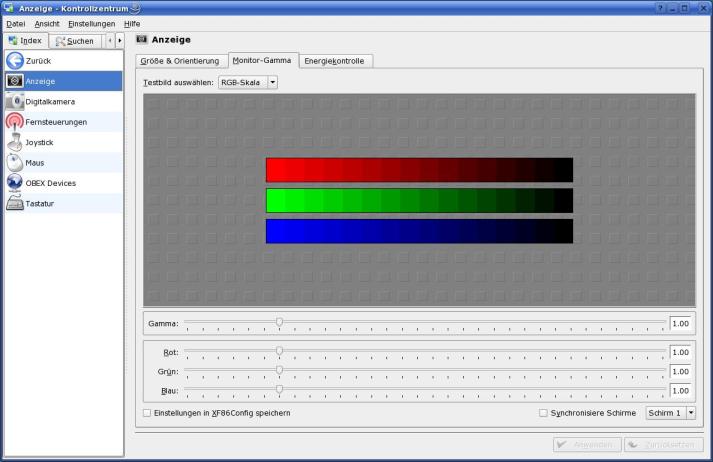Image resolution: width=713 pixels, height=462 pixels.
Task: Select the Anzeige monitor icon in sidebar
Action: pyautogui.click(x=15, y=81)
